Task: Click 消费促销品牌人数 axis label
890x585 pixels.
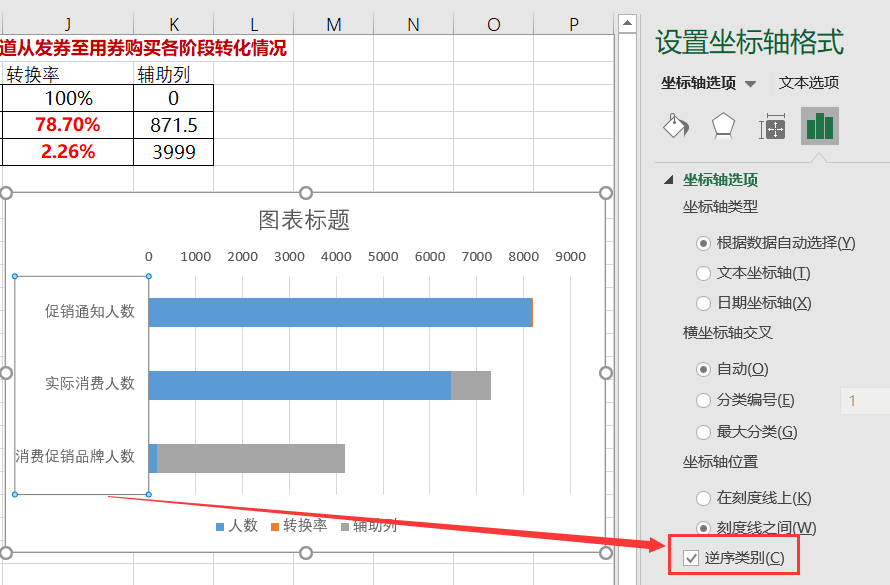Action: [75, 456]
